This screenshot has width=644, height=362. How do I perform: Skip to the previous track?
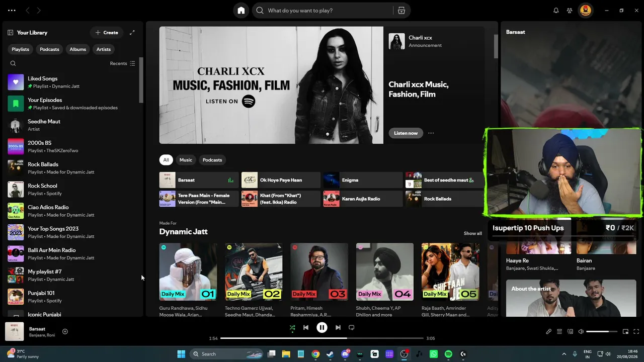[x=306, y=327]
